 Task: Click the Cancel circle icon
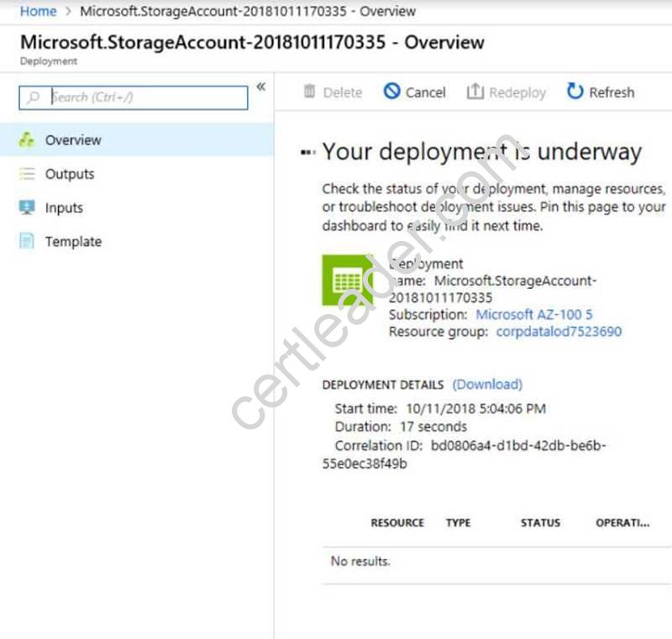391,92
